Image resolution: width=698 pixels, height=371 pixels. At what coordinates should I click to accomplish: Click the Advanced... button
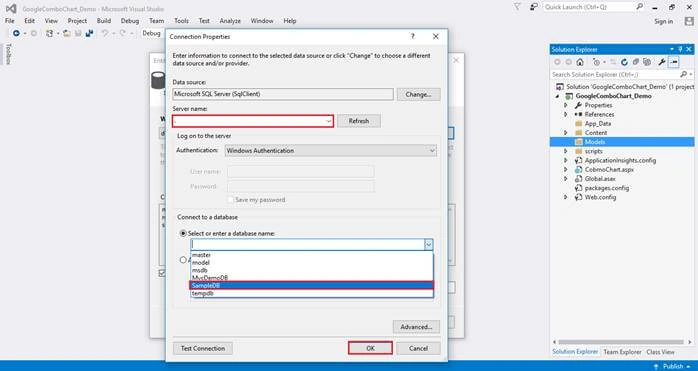pos(416,327)
